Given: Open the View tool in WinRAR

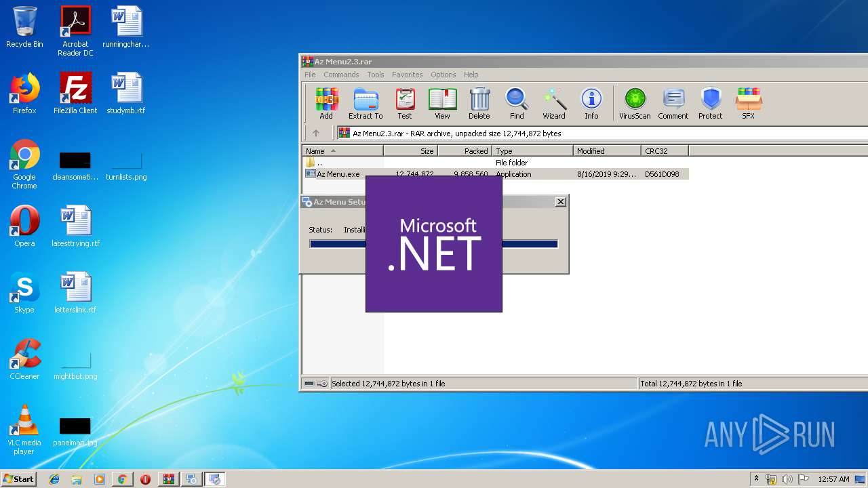Looking at the screenshot, I should [x=442, y=104].
